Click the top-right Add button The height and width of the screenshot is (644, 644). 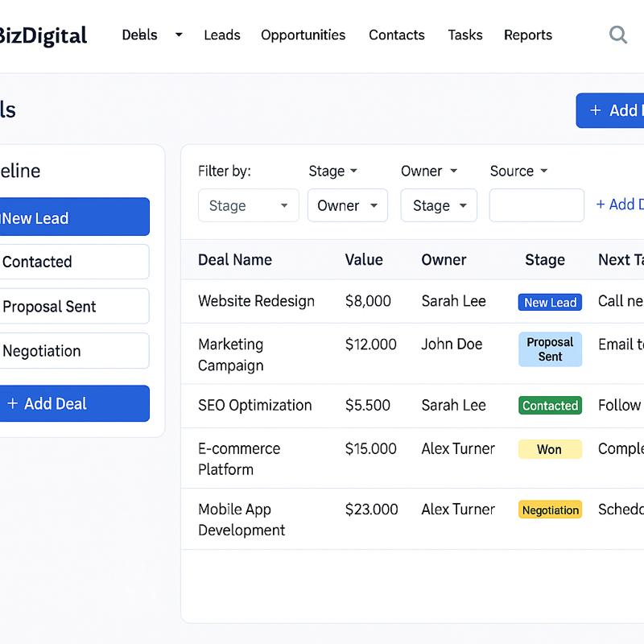613,110
